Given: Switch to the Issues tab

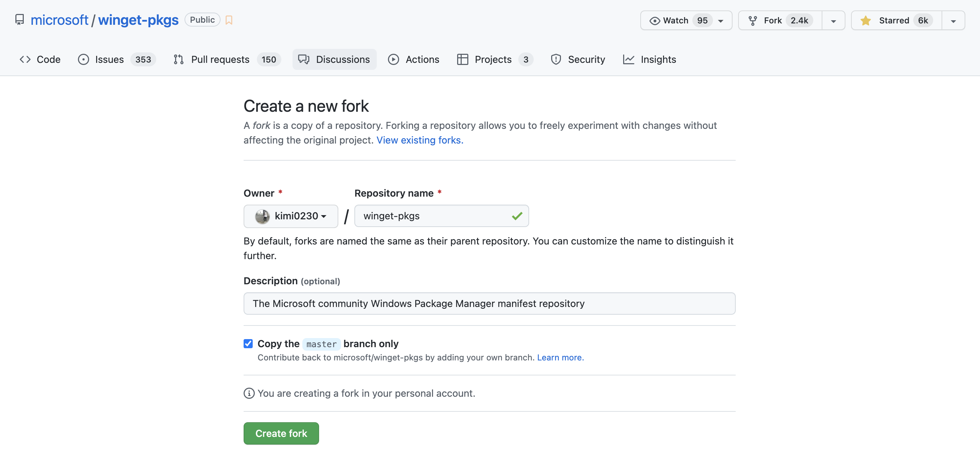Looking at the screenshot, I should [117, 59].
